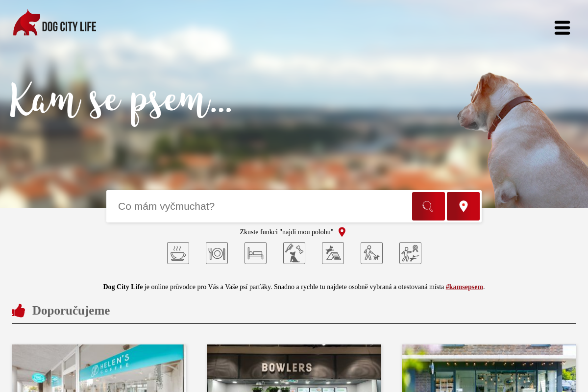The width and height of the screenshot is (588, 392).
Task: Click the thumbs-up icon beside Doporučujeme
Action: (x=18, y=310)
